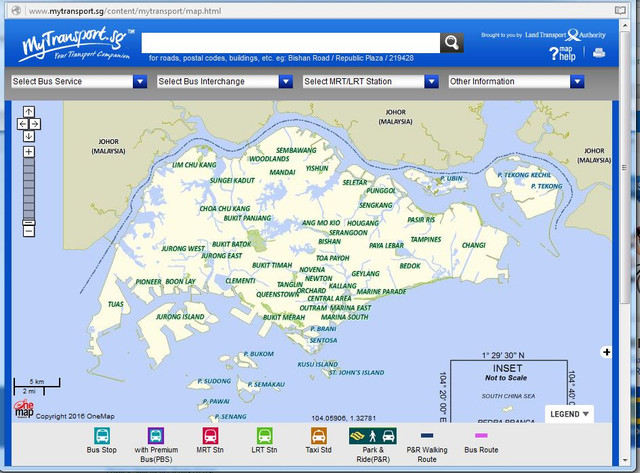Viewport: 640px width, 473px height.
Task: Click the browser reader view icon
Action: (x=620, y=11)
